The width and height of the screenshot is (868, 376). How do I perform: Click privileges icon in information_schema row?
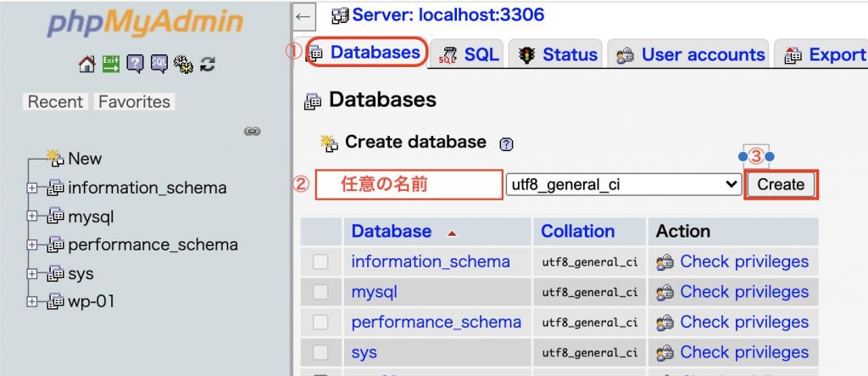tap(665, 262)
